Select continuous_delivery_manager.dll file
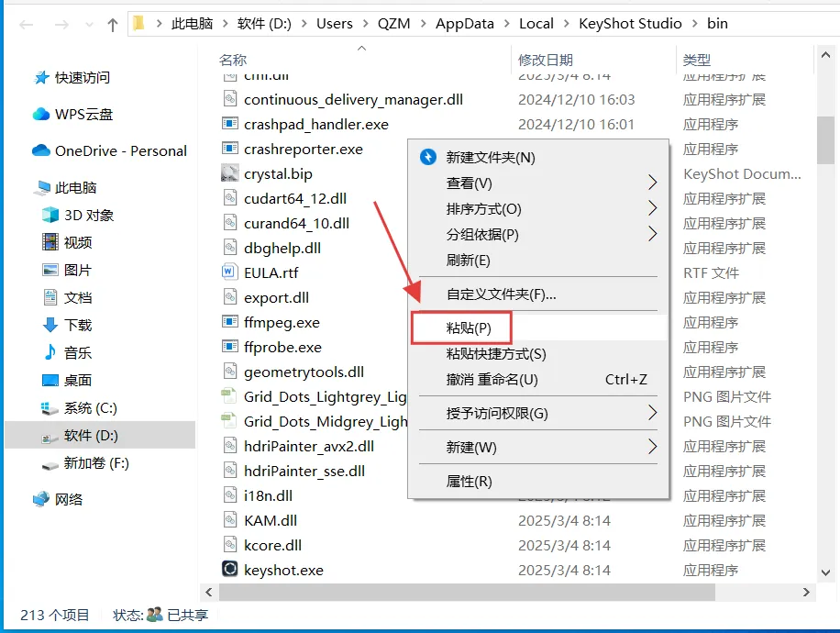 pyautogui.click(x=353, y=99)
